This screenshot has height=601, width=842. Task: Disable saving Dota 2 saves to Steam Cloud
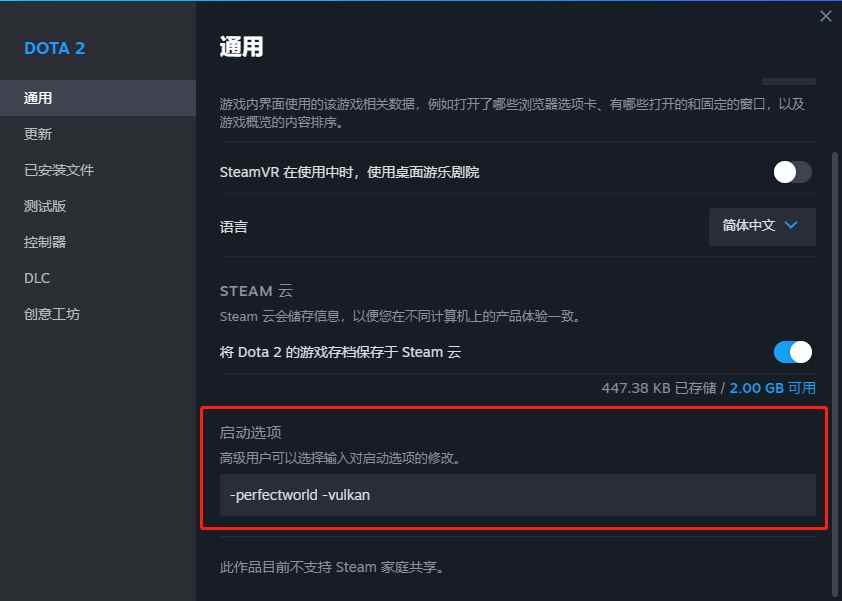(793, 352)
